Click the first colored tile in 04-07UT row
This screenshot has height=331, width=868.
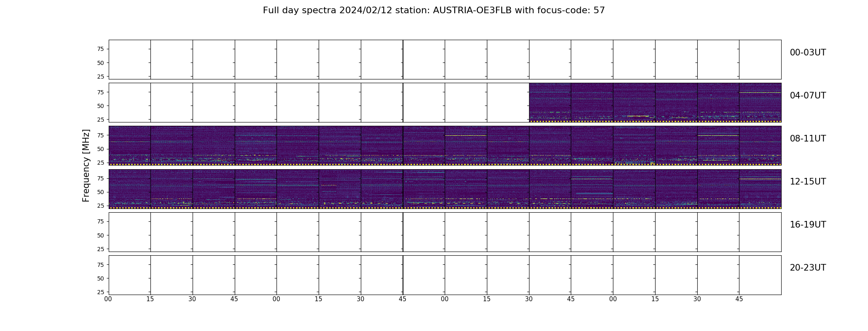(550, 103)
